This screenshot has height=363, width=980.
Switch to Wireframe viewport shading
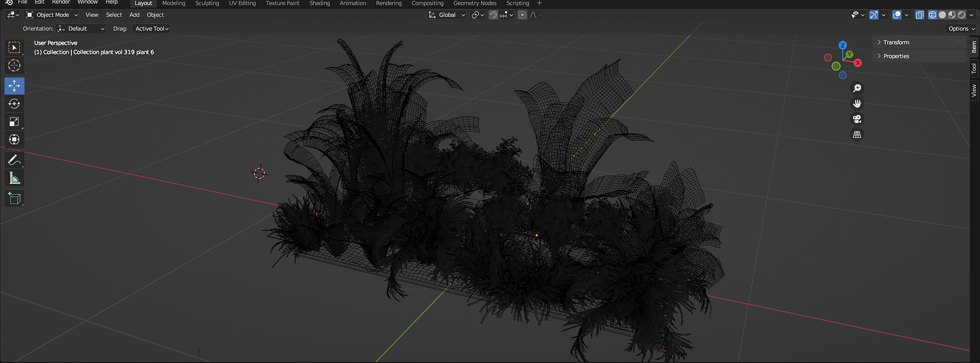932,15
